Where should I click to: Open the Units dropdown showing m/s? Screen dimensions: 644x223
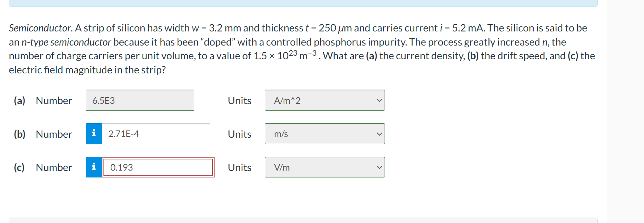(325, 134)
